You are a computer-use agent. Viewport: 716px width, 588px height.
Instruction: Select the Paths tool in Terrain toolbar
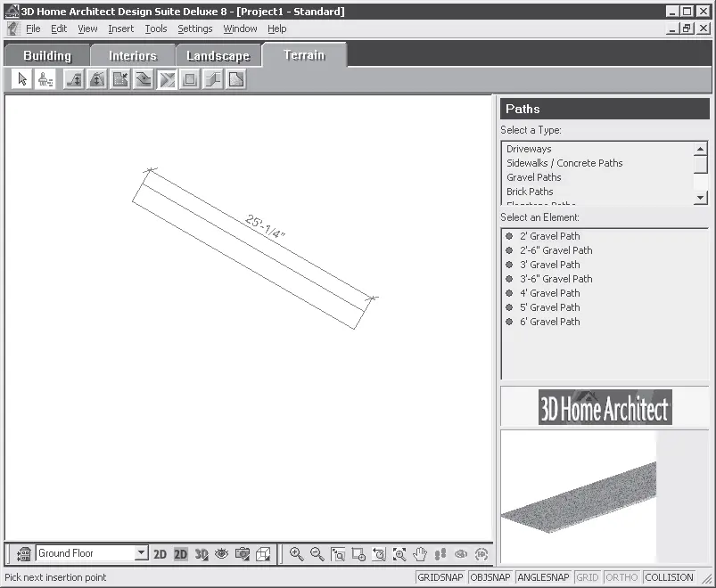[167, 79]
